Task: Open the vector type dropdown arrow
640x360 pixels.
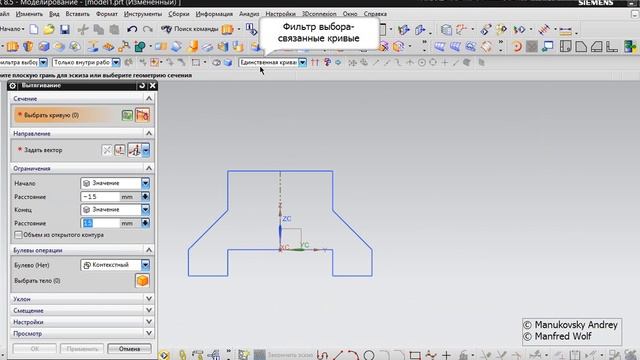Action: click(x=146, y=150)
